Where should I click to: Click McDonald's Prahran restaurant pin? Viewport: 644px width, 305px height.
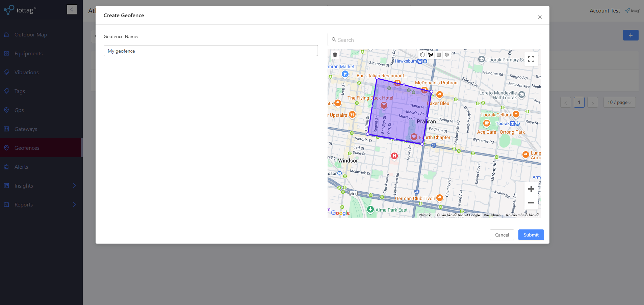(424, 90)
